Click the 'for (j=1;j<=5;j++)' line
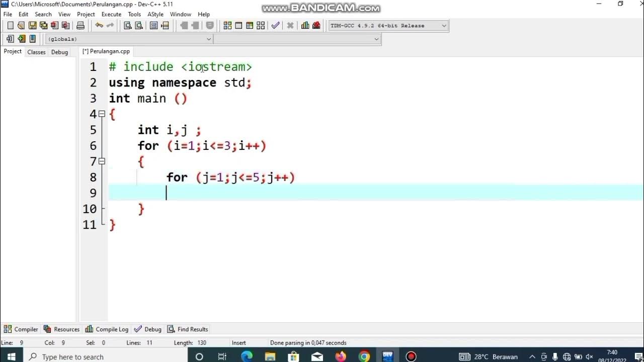Screen dimensions: 644x362 (231, 177)
